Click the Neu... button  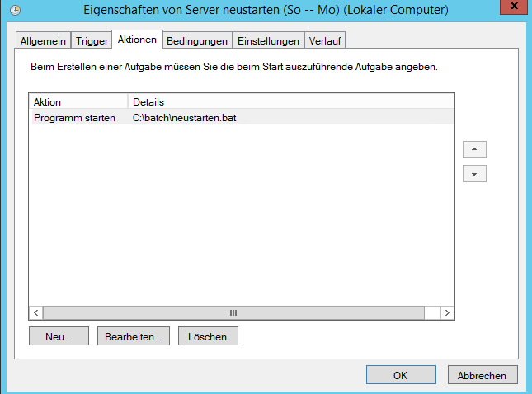(59, 336)
